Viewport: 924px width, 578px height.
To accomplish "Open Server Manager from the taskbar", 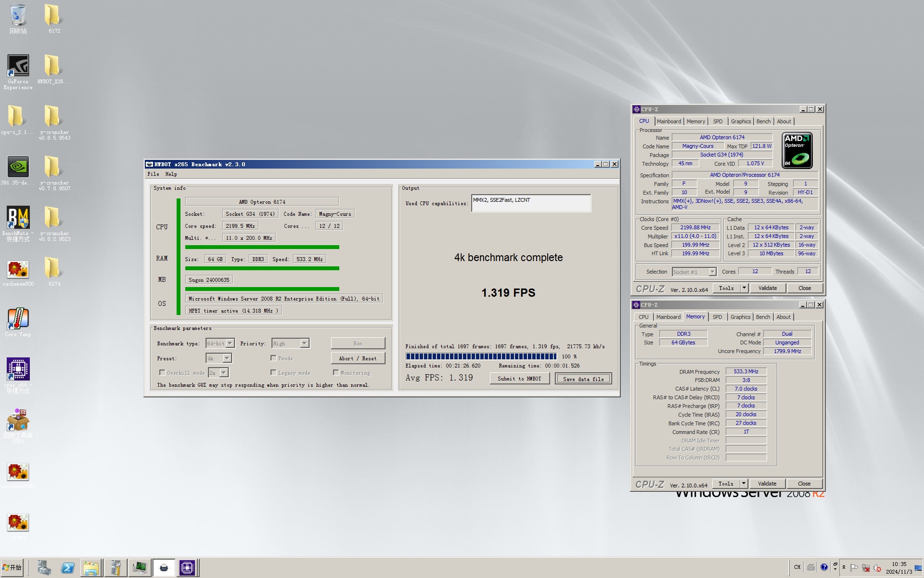I will pos(44,568).
